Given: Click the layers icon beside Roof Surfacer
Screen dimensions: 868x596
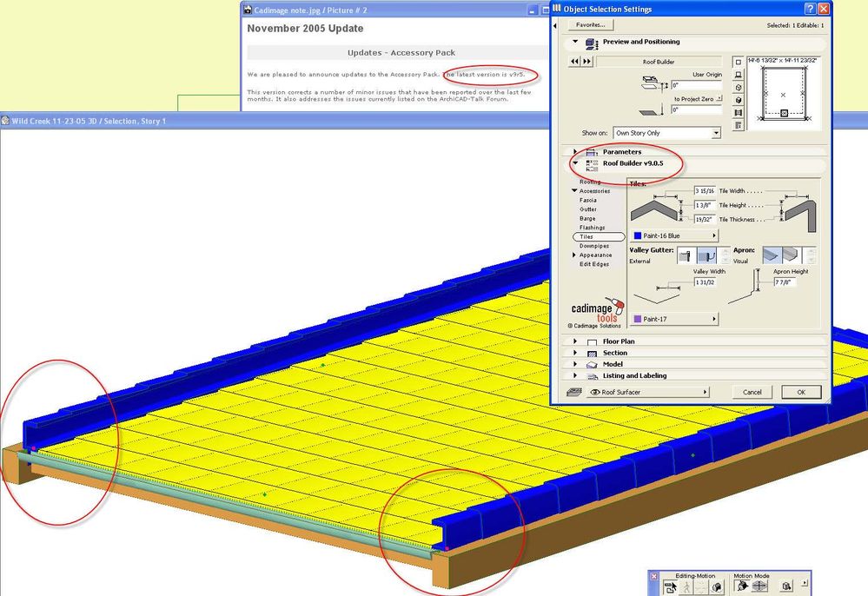Looking at the screenshot, I should (x=574, y=392).
